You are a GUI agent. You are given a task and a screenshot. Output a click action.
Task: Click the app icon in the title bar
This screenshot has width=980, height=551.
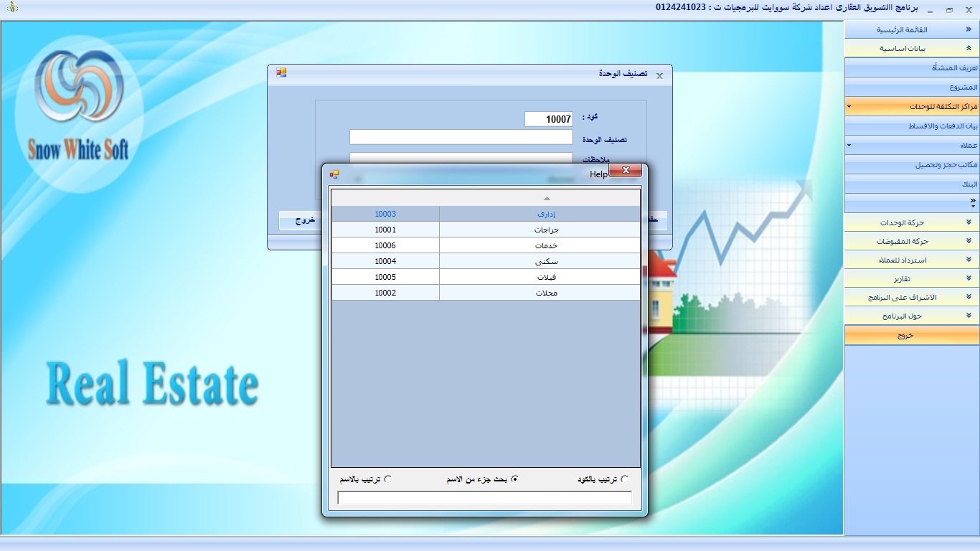tap(9, 9)
